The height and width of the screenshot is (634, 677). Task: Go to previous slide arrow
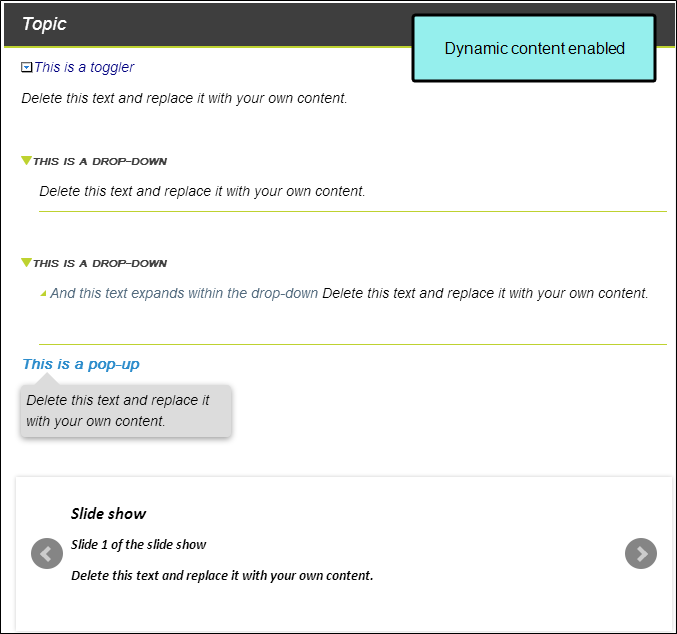click(47, 553)
